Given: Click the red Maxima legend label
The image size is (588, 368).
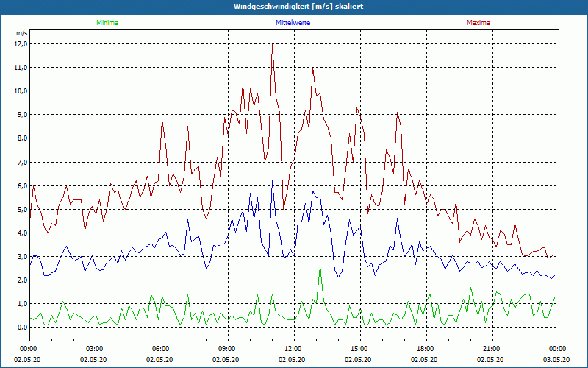Looking at the screenshot, I should (x=478, y=23).
